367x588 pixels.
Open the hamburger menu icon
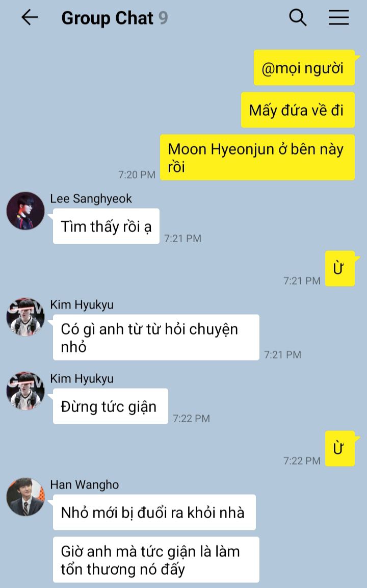(338, 18)
